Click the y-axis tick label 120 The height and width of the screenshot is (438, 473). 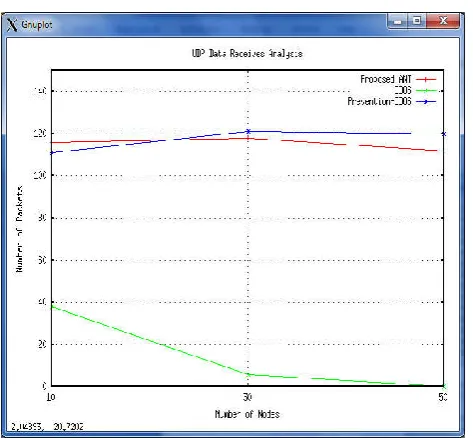(40, 133)
